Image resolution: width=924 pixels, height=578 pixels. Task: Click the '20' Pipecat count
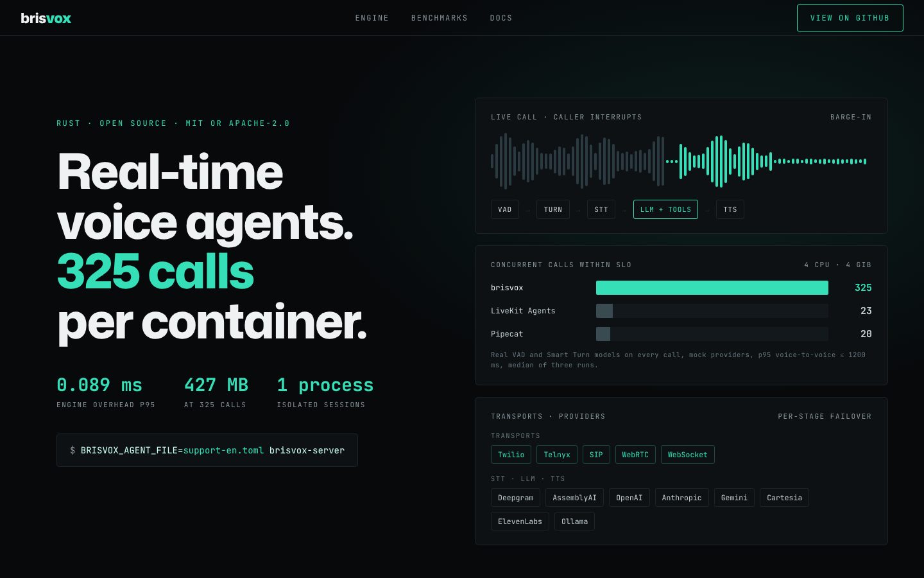point(866,334)
